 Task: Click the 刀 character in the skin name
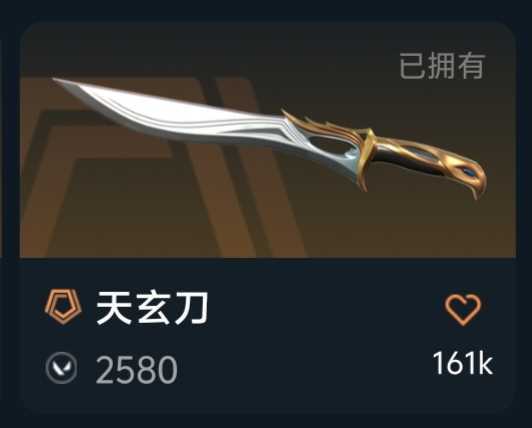coord(190,309)
